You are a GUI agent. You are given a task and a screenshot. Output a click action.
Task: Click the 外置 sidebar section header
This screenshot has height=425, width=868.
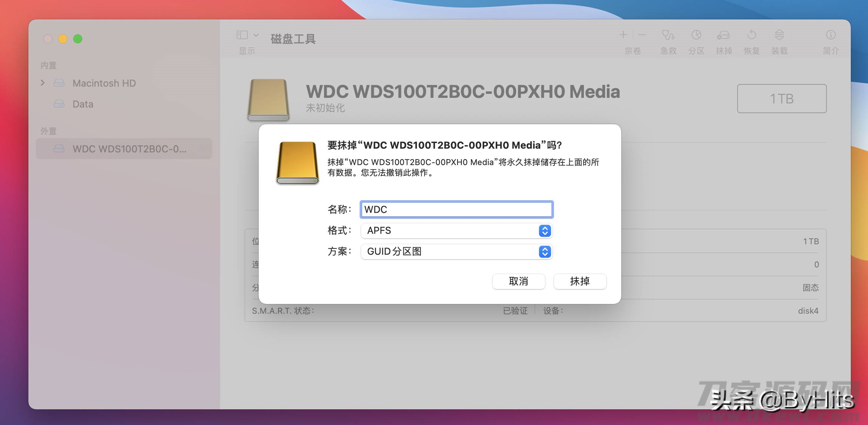click(49, 131)
